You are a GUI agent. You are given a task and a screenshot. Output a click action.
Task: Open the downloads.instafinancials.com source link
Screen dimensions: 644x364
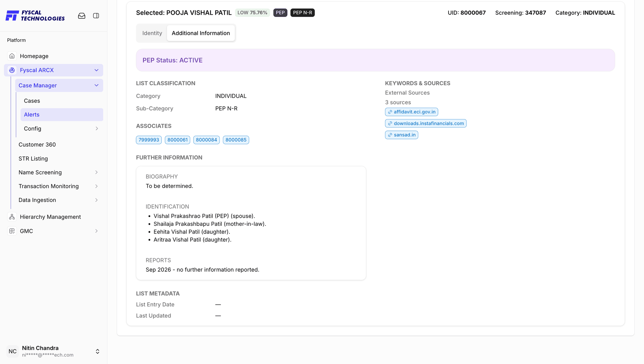click(x=426, y=123)
